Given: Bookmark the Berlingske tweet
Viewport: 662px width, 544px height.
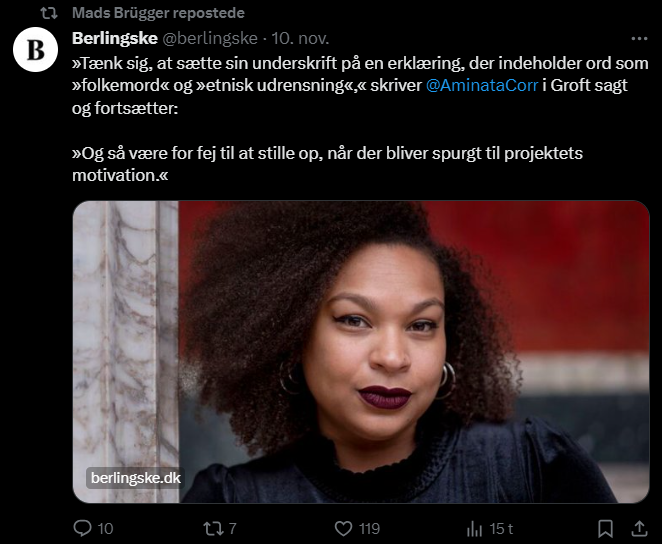Looking at the screenshot, I should (x=605, y=527).
